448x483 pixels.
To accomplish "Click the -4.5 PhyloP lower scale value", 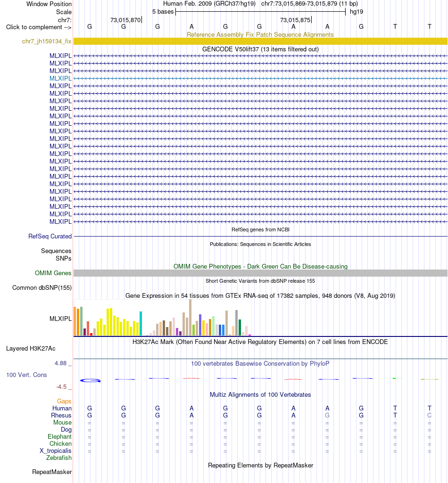I will (61, 386).
